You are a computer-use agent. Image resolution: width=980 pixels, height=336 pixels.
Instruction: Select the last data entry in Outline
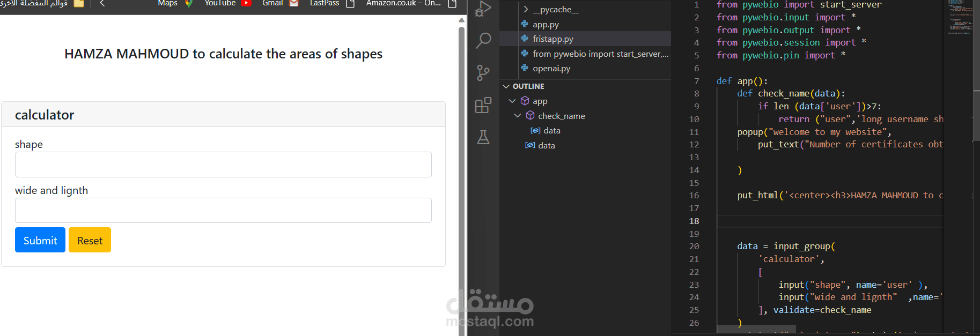coord(547,145)
